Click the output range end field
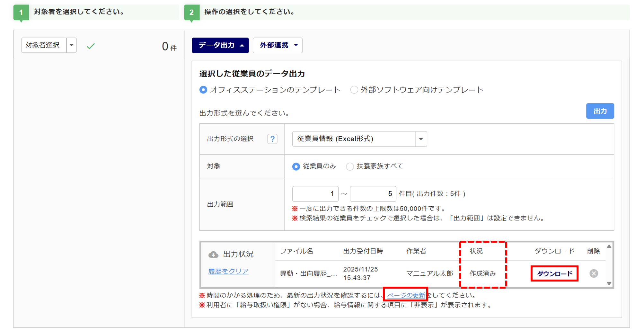 (x=373, y=194)
